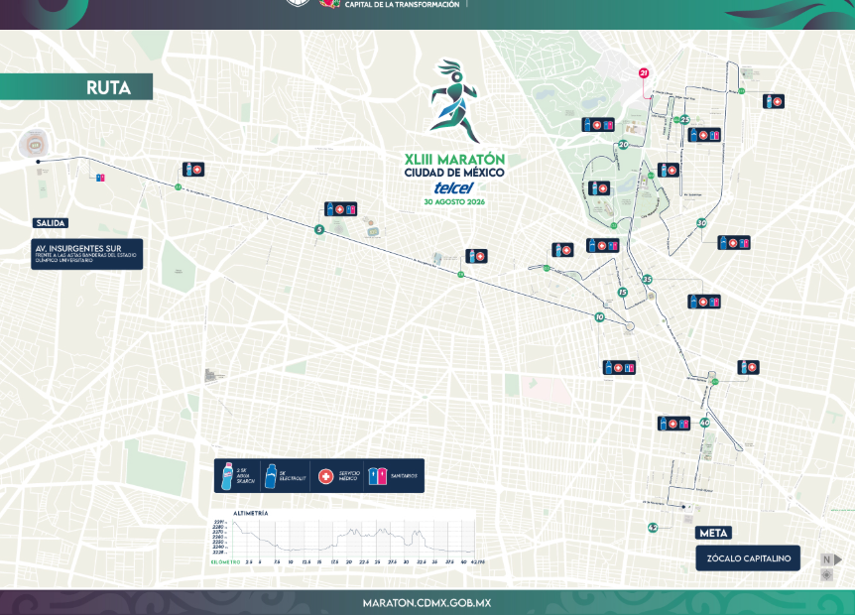Screen dimensions: 855x616
Task: Click the kilometer 10 route marker
Action: pos(600,316)
